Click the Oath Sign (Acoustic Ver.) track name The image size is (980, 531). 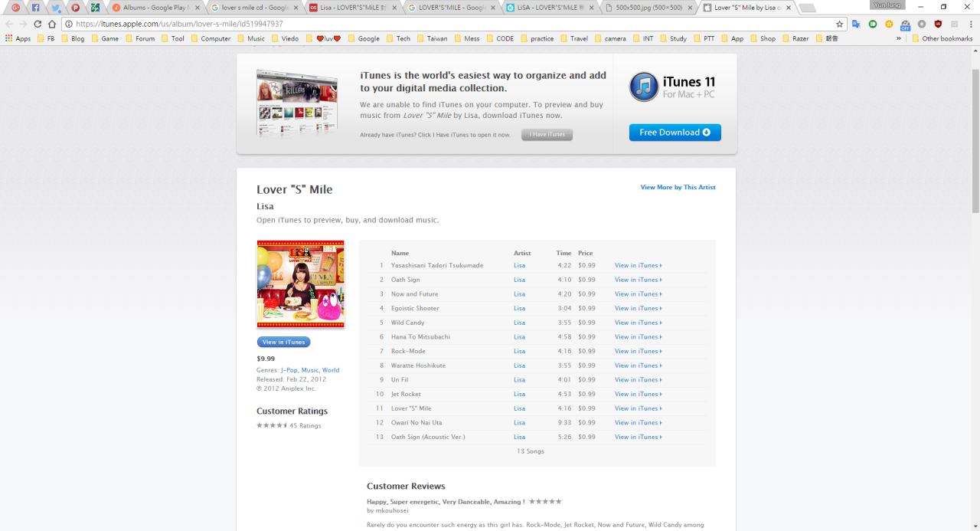click(427, 437)
